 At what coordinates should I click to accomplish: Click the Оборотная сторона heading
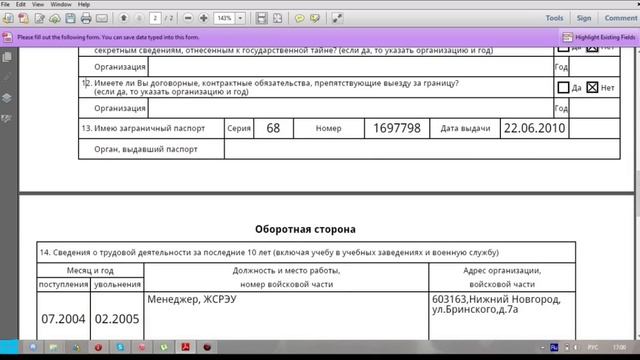305,229
